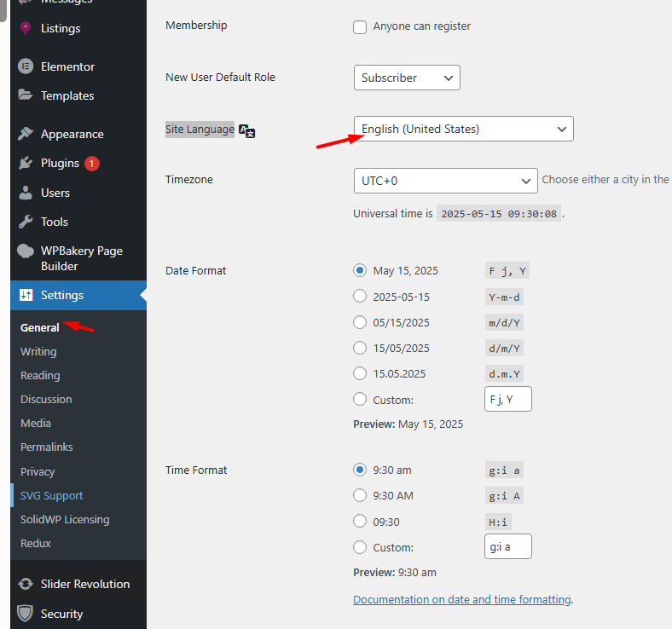Click the Tools wrench icon
Screen dimensions: 672x629
point(25,222)
